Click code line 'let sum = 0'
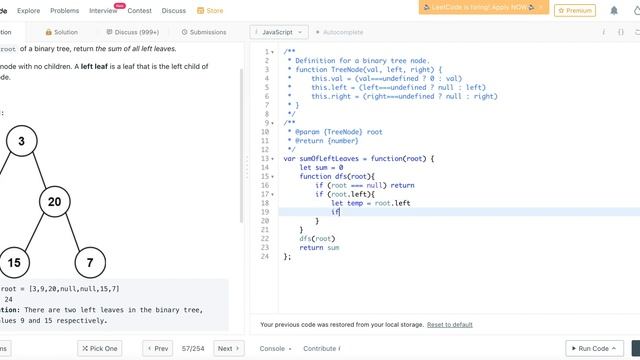640x360 pixels. click(321, 168)
